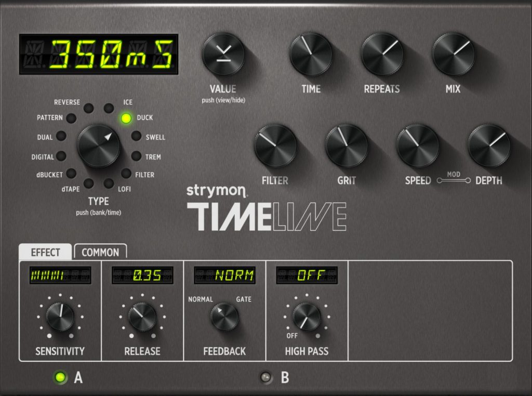Click the GRIT knob

coord(347,146)
